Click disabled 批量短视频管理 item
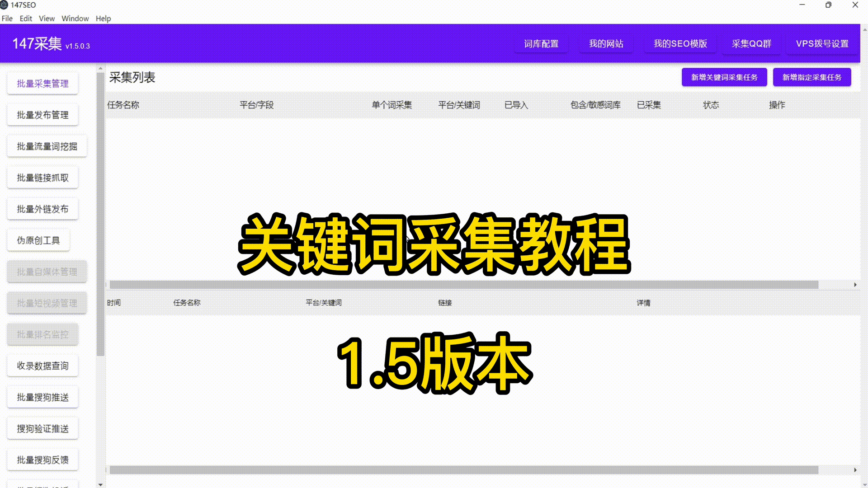Image resolution: width=868 pixels, height=488 pixels. 47,303
